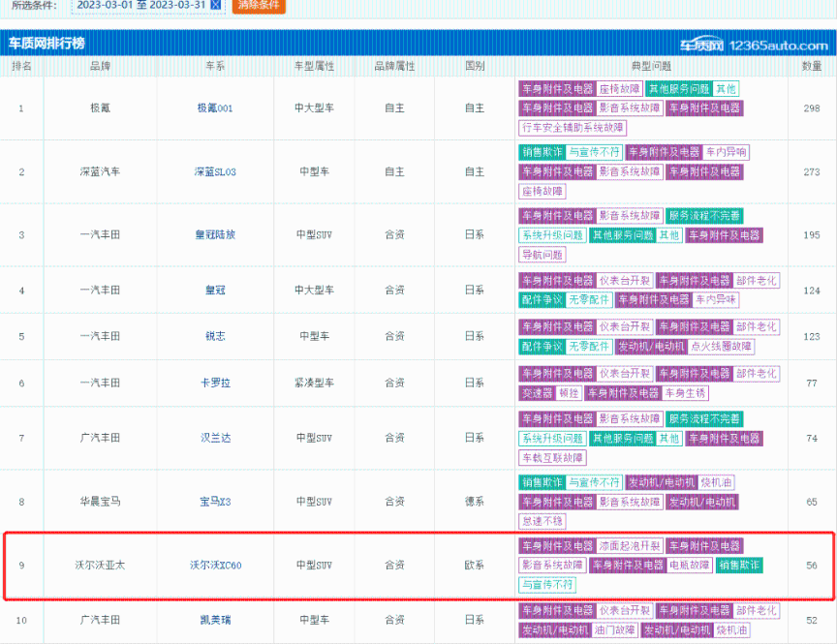
Task: Open the 宝马X3 series link
Action: 215,502
